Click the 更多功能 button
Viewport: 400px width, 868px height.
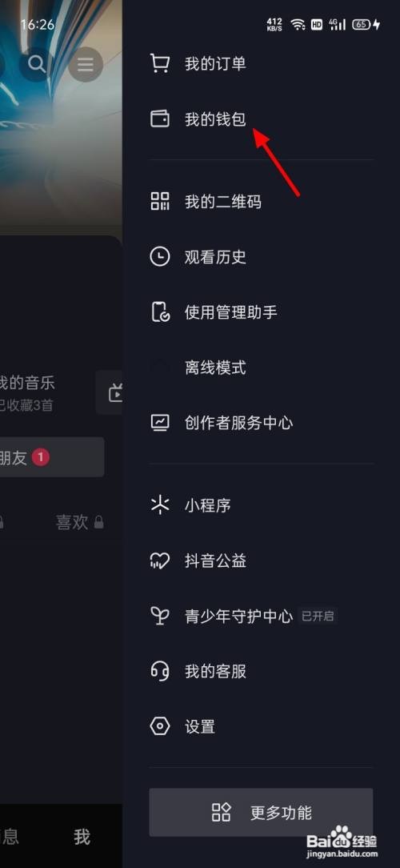point(261,812)
